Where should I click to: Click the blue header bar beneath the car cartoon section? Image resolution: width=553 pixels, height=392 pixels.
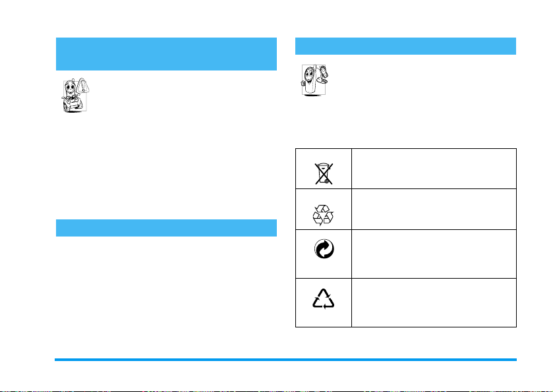(166, 228)
